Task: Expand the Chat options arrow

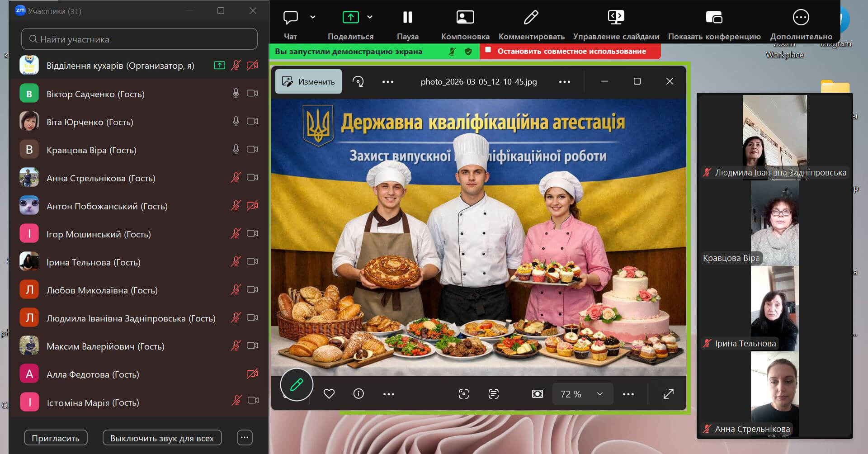Action: [x=313, y=17]
